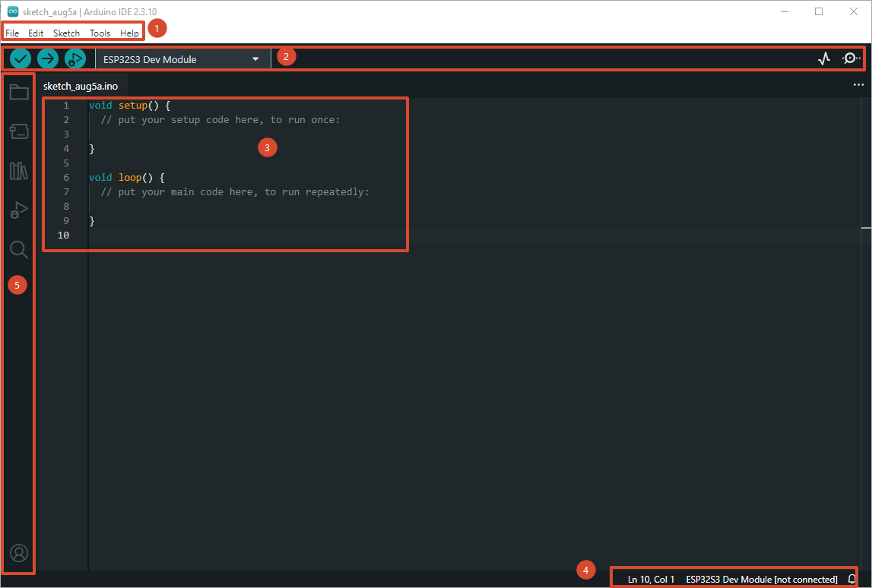Image resolution: width=872 pixels, height=588 pixels.
Task: Open the Search sidebar panel
Action: click(x=19, y=249)
